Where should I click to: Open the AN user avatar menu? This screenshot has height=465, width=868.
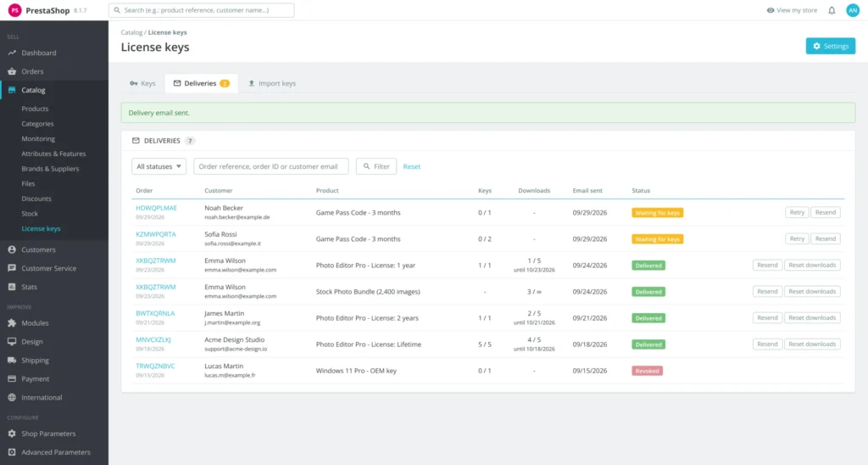coord(853,10)
